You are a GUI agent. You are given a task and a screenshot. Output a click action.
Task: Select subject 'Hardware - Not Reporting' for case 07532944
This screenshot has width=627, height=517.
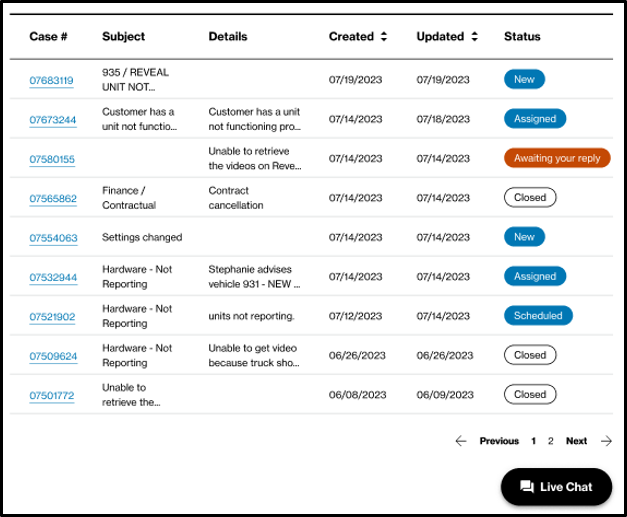click(137, 277)
